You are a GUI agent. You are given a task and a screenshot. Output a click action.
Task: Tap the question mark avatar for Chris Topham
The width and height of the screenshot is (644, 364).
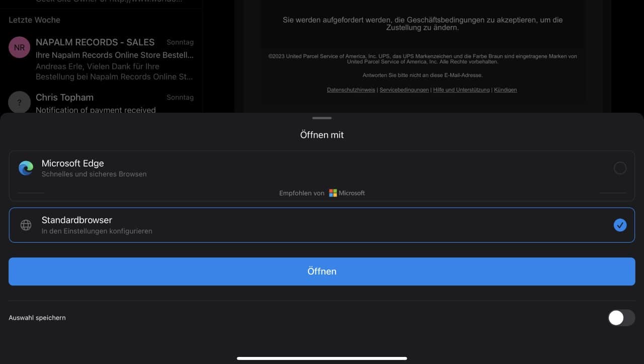pos(19,103)
